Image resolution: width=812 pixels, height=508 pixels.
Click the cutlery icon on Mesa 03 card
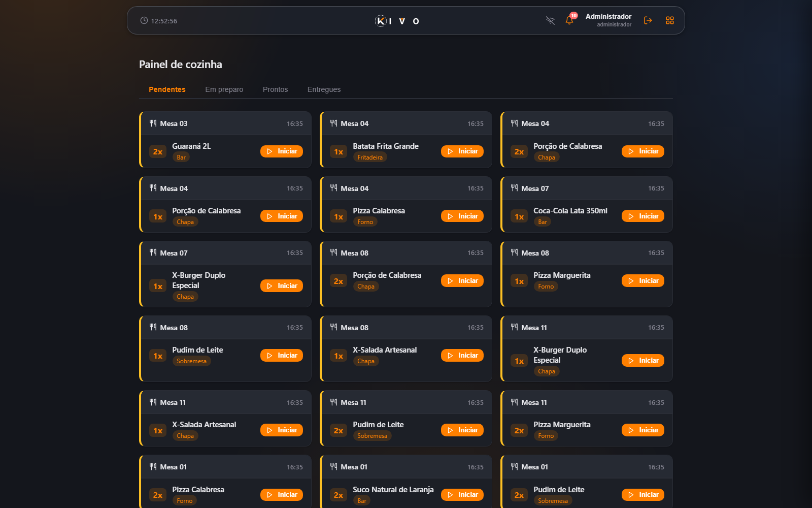(x=153, y=123)
